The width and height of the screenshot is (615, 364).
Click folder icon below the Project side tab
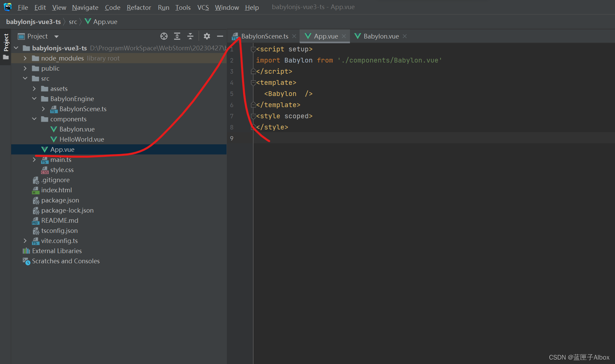click(x=6, y=57)
